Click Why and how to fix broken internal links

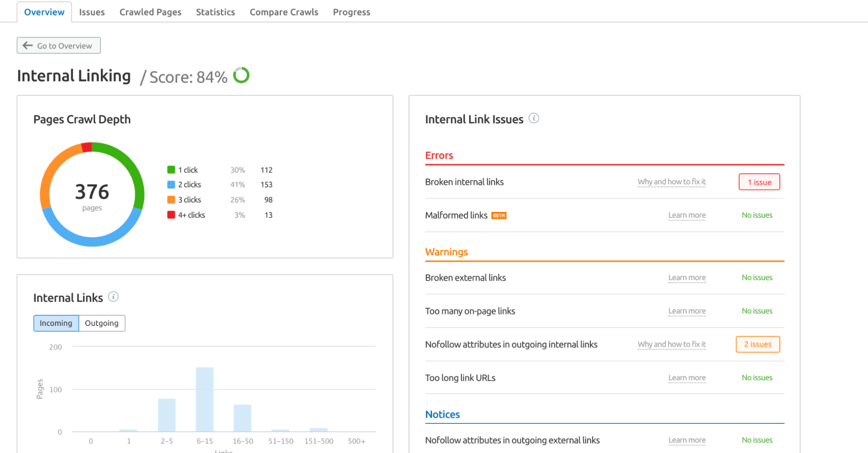click(671, 182)
